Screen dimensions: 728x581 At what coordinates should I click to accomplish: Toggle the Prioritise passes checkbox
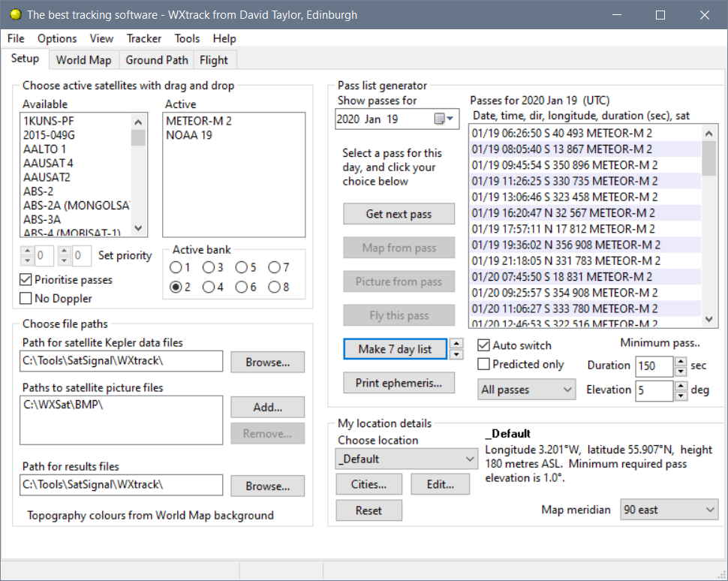click(x=26, y=279)
